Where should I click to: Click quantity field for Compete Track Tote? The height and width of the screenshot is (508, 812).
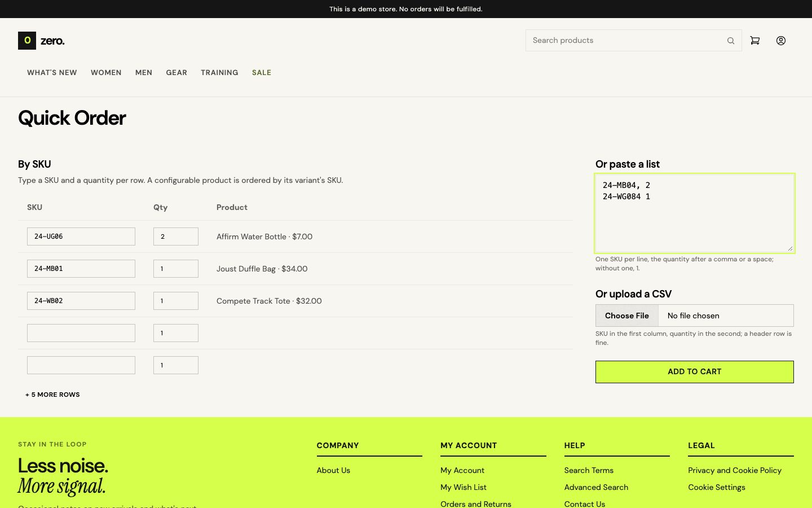coord(176,301)
